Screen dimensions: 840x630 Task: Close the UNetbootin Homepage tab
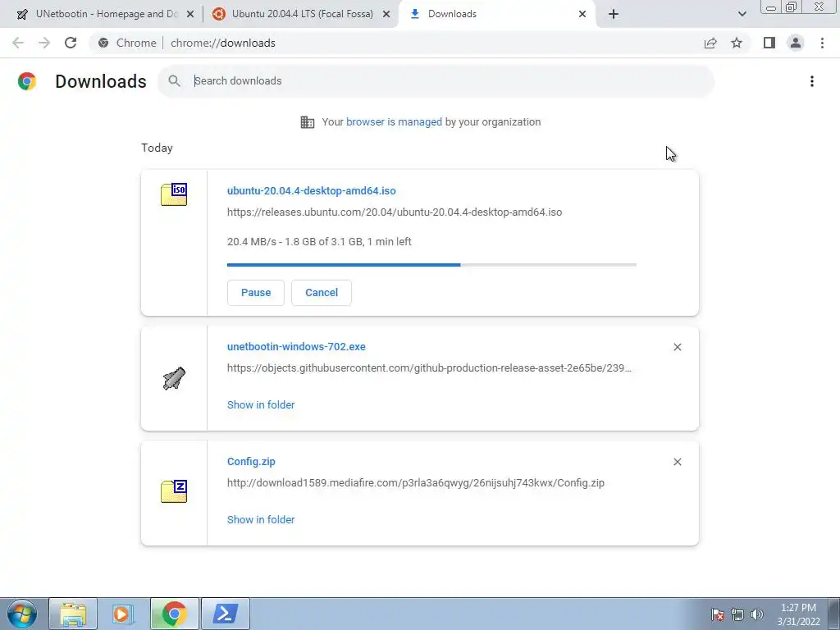[190, 15]
